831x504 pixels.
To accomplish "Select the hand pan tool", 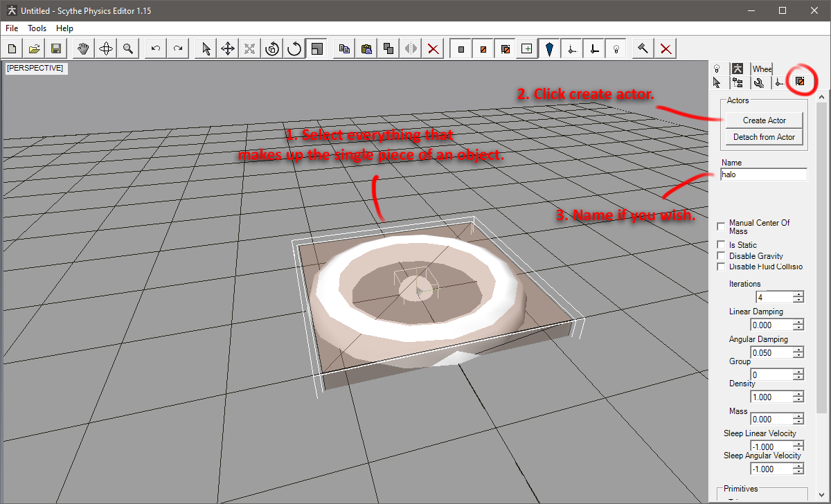I will tap(84, 48).
